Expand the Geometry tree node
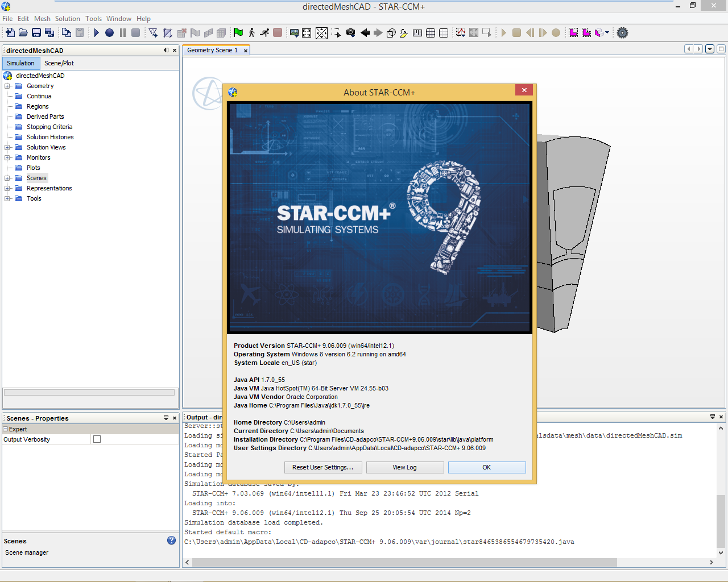Screen dimensions: 728x582 coord(7,86)
